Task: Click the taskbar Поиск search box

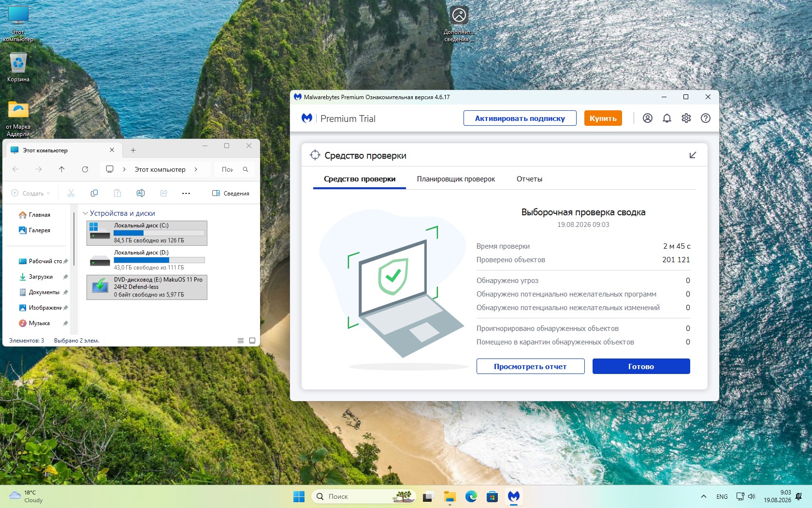Action: coord(364,496)
